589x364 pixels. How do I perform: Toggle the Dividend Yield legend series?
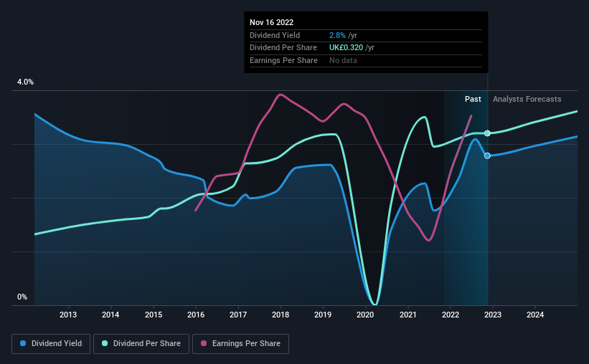(51, 344)
